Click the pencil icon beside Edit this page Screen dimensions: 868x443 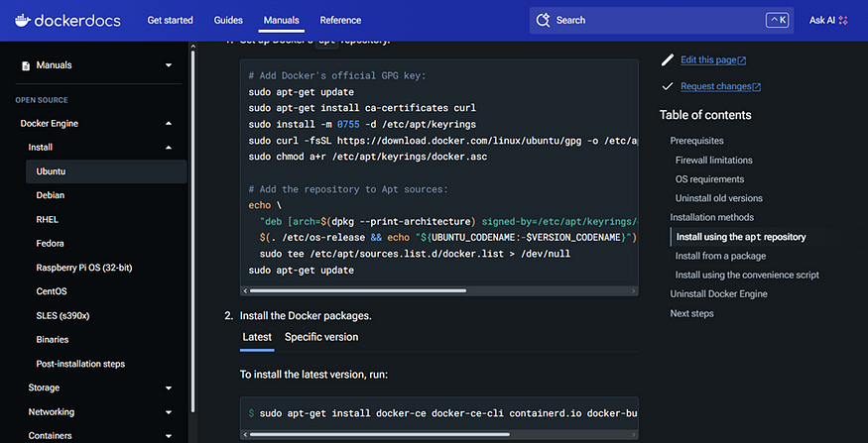coord(668,59)
